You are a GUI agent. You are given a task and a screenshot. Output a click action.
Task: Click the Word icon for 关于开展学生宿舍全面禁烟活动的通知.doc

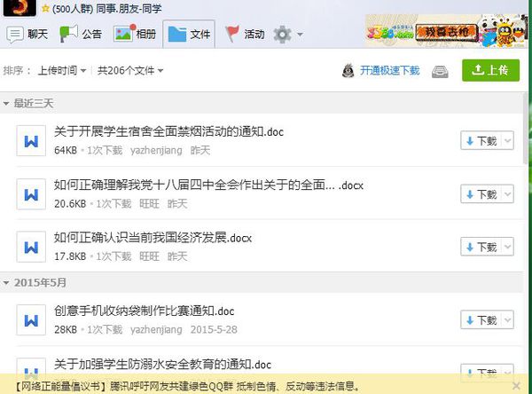31,140
